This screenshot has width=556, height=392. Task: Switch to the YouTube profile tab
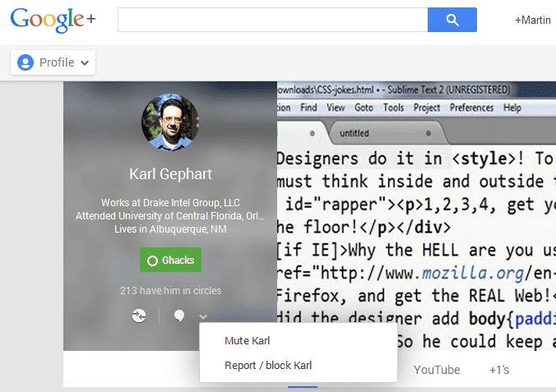pos(437,370)
